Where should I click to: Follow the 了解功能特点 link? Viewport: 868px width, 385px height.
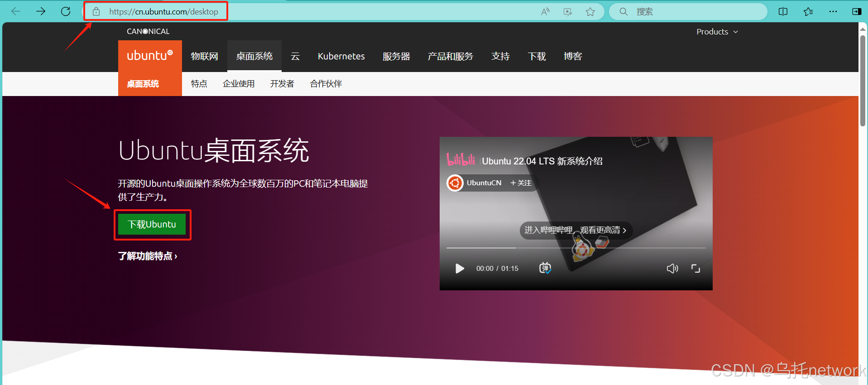tap(148, 256)
